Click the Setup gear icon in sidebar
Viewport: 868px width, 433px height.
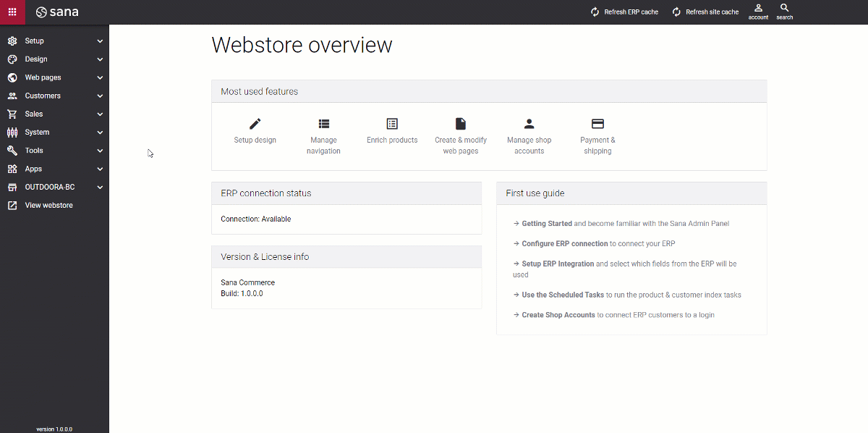(12, 41)
